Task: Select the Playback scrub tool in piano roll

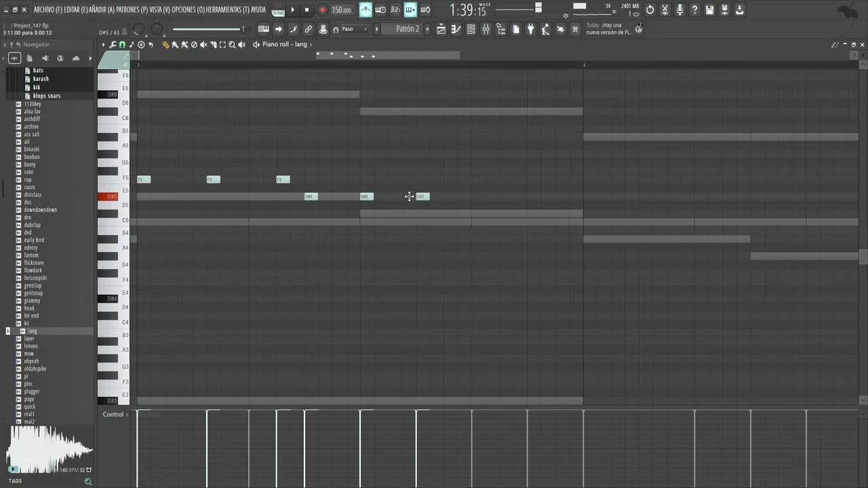Action: click(x=241, y=45)
